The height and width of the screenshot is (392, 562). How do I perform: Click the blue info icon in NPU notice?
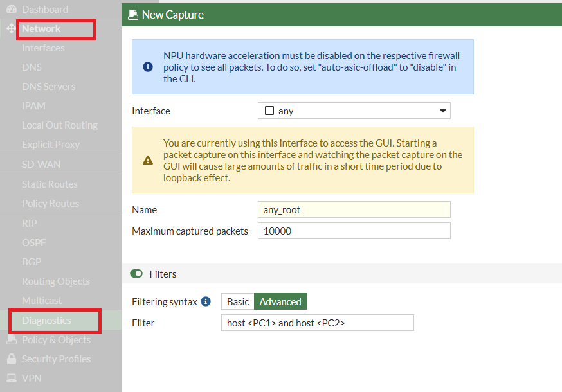148,67
